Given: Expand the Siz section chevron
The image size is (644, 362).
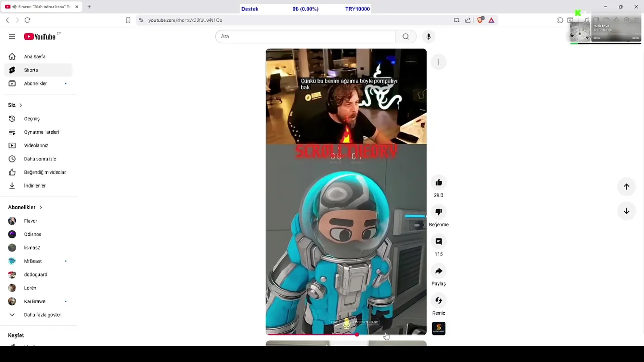Looking at the screenshot, I should (x=21, y=105).
